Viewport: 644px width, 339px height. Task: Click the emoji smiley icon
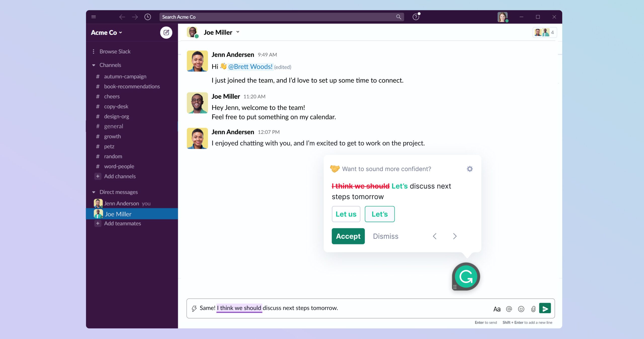(521, 309)
